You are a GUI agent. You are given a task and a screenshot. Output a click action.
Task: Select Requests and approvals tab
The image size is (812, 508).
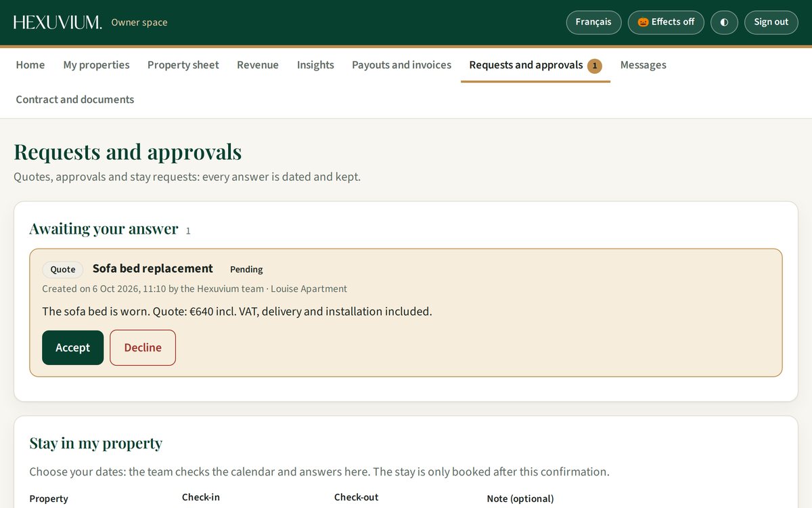coord(535,65)
